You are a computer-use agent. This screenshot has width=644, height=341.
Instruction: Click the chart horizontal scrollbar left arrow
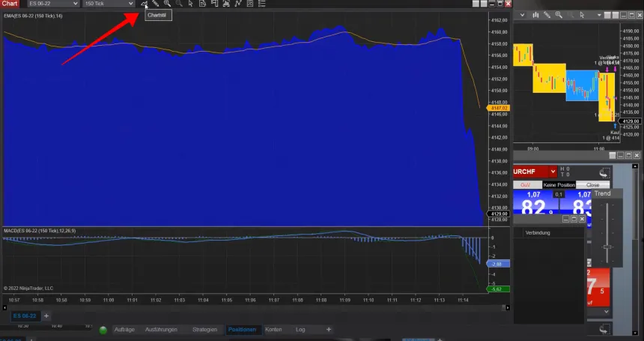[x=5, y=307]
